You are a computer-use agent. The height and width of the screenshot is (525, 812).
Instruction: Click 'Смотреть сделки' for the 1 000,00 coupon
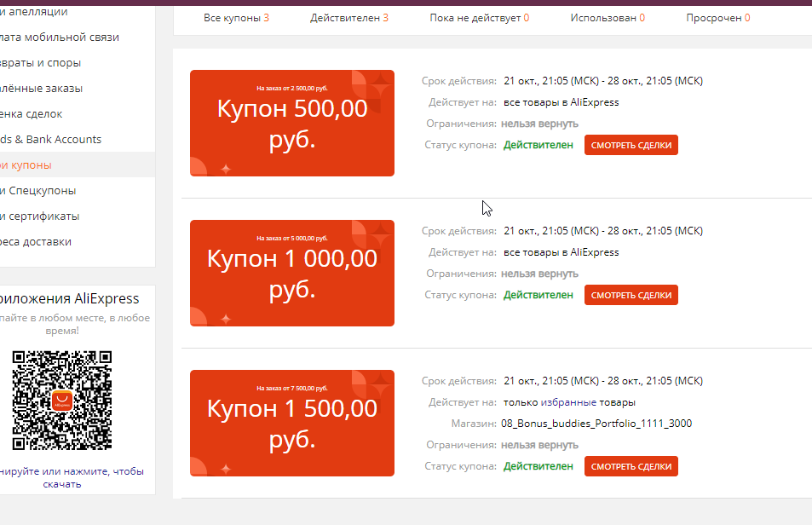pyautogui.click(x=631, y=295)
